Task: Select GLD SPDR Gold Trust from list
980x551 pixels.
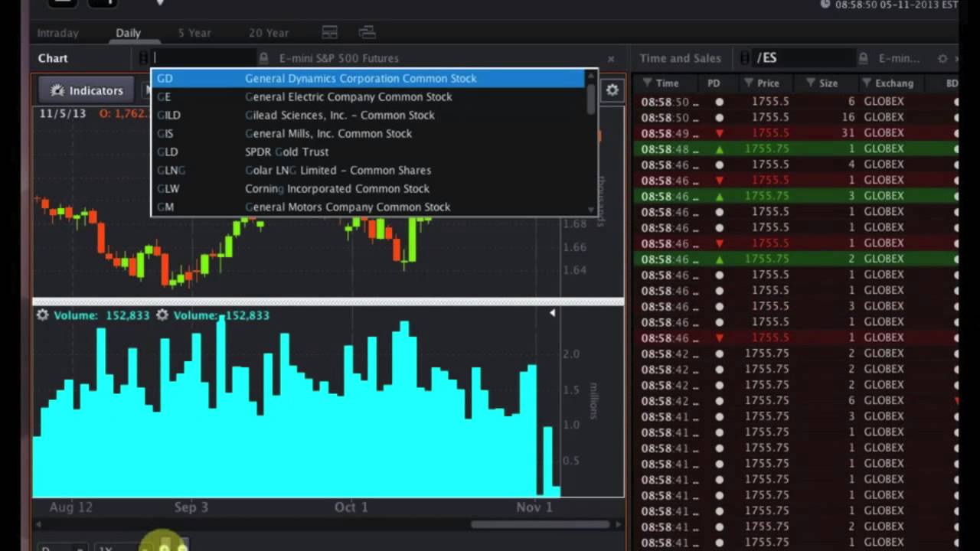Action: pyautogui.click(x=369, y=152)
